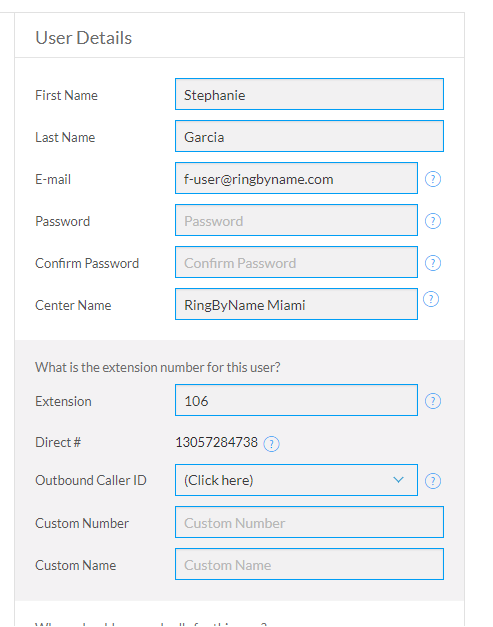This screenshot has width=493, height=627.
Task: Select the Confirm Password input box
Action: (x=296, y=262)
